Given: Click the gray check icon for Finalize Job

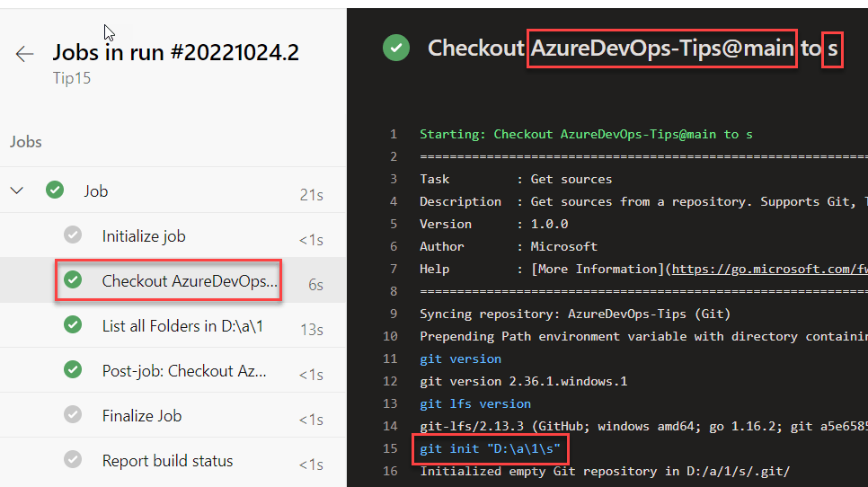Looking at the screenshot, I should click(x=73, y=414).
